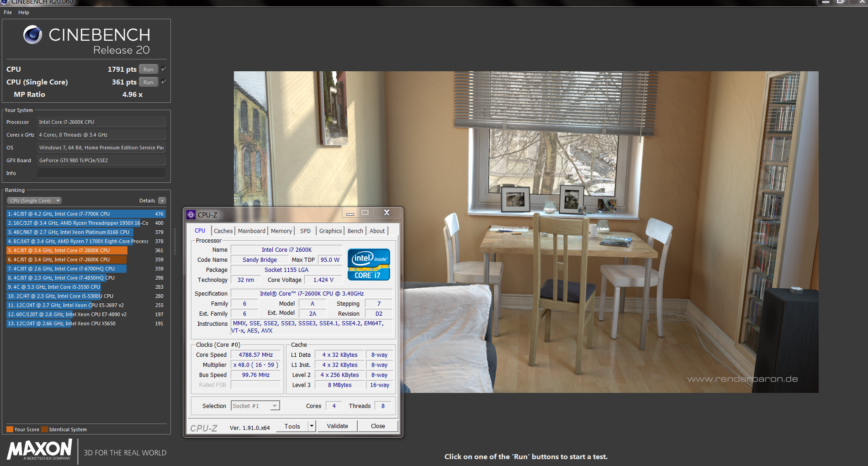Select ranking row 3 Intel Xeon Platinum 8168
The width and height of the screenshot is (868, 466).
tap(86, 232)
